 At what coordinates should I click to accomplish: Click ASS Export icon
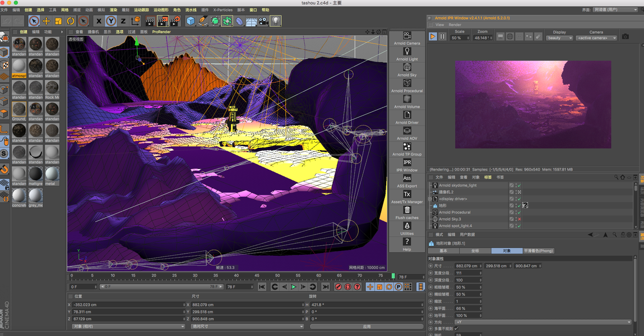point(407,181)
